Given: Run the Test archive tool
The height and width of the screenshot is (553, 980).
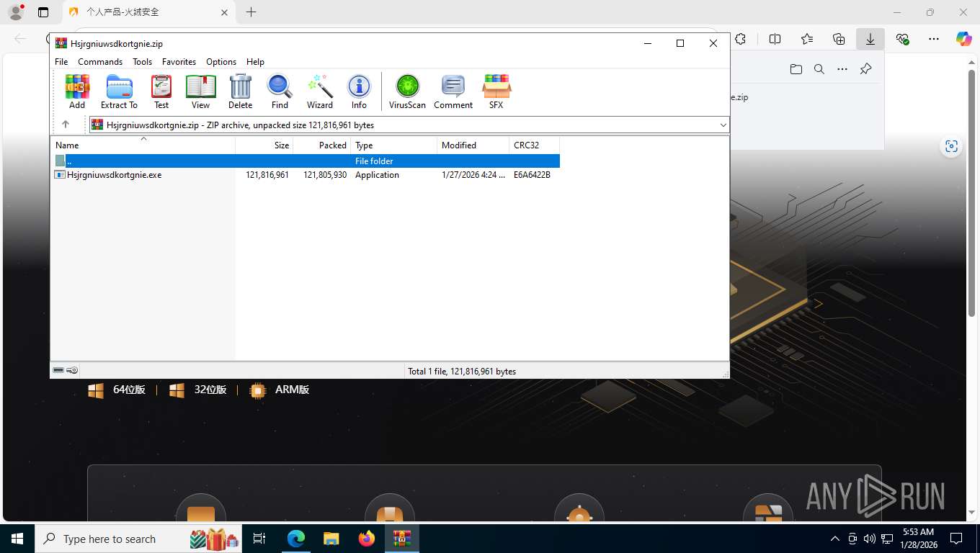Looking at the screenshot, I should click(x=161, y=91).
